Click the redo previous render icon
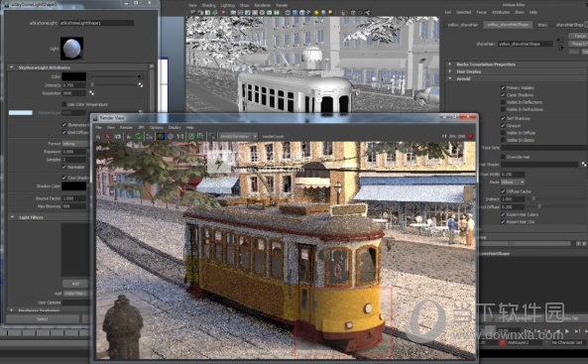The image size is (588, 364). [98, 136]
